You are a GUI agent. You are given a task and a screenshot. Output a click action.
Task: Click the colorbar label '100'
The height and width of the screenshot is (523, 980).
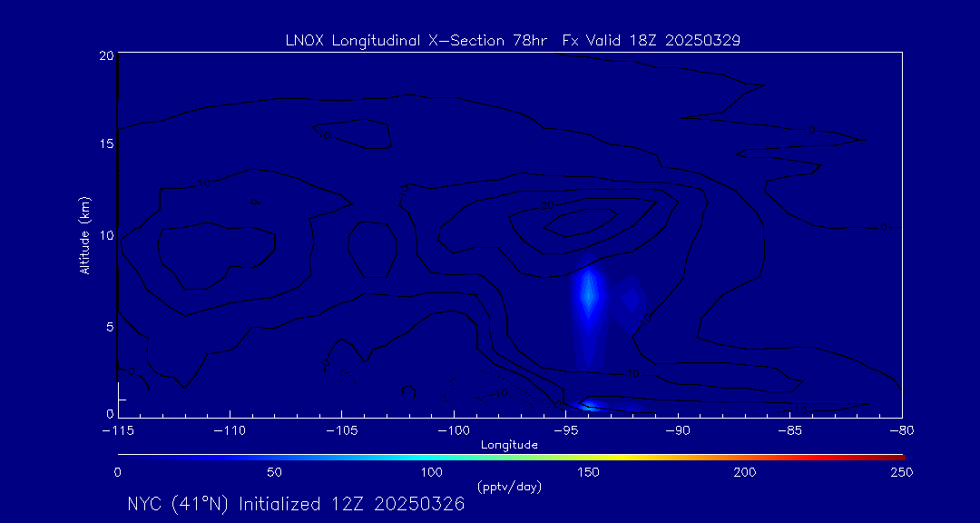(432, 472)
